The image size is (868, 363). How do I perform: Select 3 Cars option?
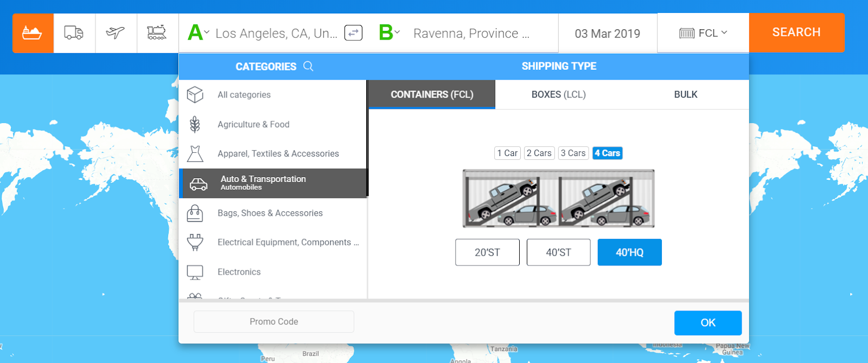pos(573,153)
